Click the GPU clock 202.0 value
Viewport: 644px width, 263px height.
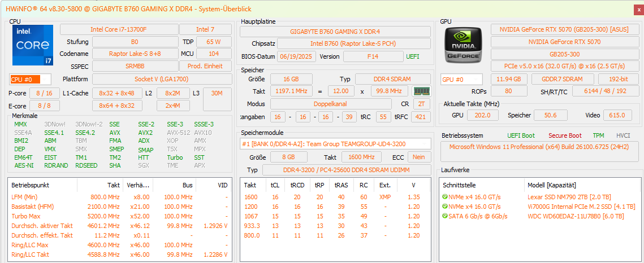point(482,115)
